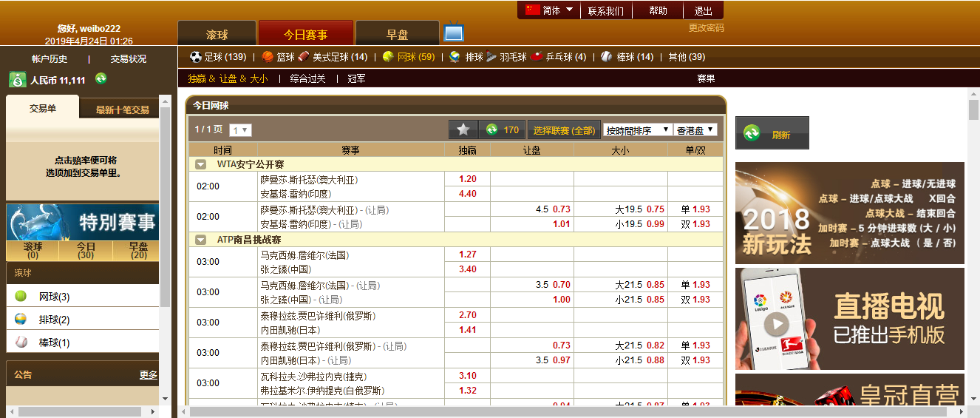Switch to the 滚球 tab
This screenshot has width=980, height=418.
217,34
